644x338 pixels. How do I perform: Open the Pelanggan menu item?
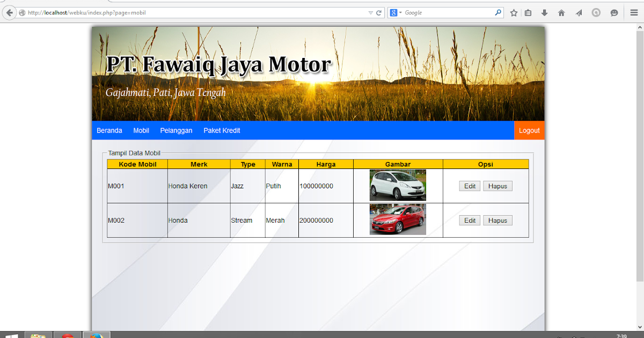176,130
